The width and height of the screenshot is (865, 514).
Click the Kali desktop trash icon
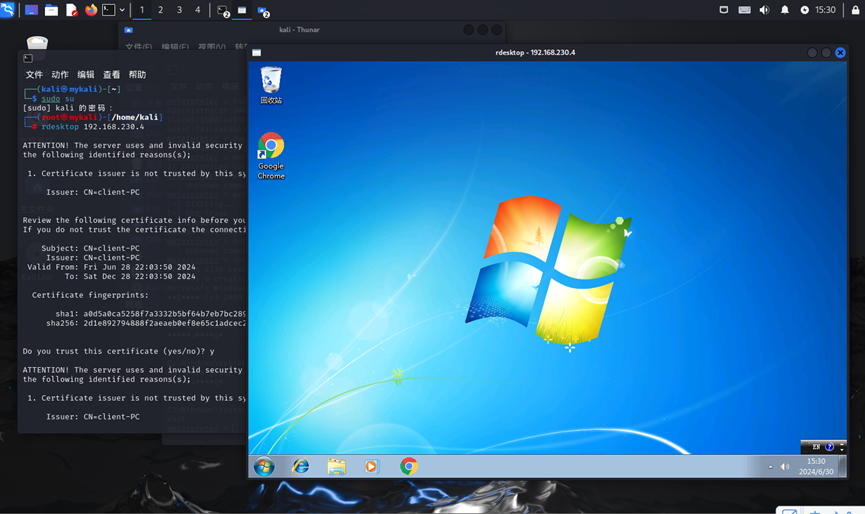point(37,42)
